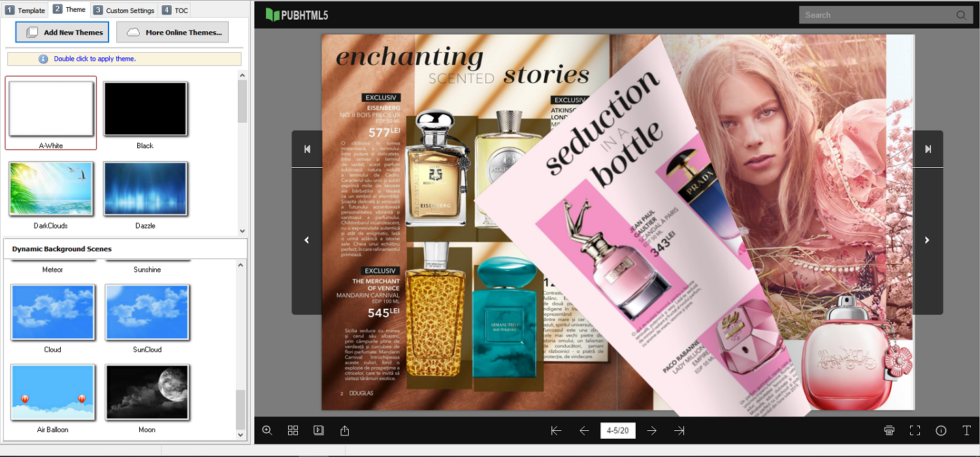980x457 pixels.
Task: Apply the Moon dynamic background scene
Action: coord(147,392)
